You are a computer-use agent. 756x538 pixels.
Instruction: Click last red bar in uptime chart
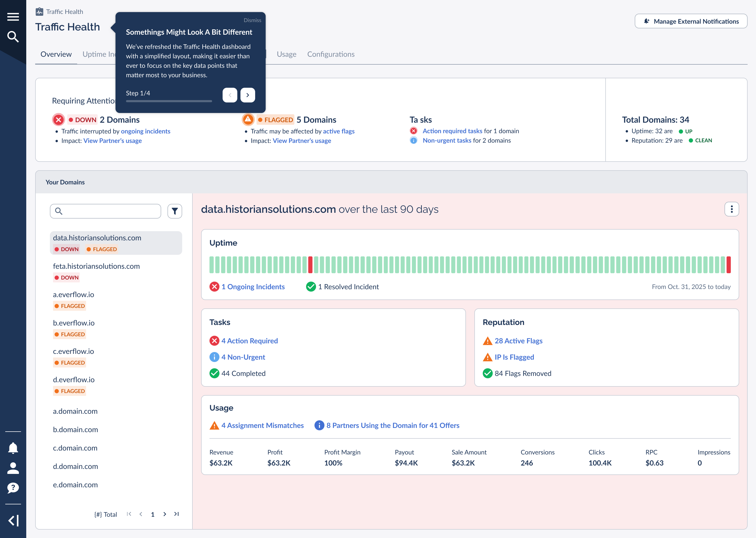728,265
